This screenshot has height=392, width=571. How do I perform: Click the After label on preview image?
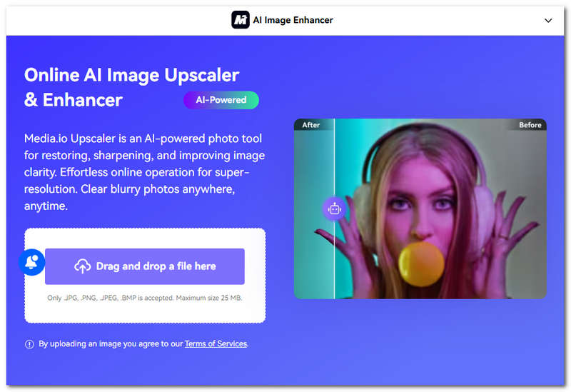310,125
